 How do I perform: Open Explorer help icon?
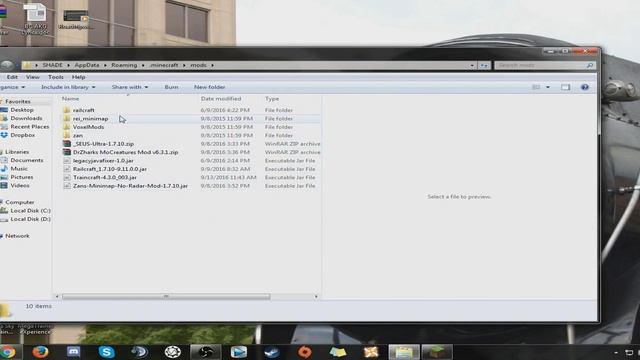coord(584,87)
